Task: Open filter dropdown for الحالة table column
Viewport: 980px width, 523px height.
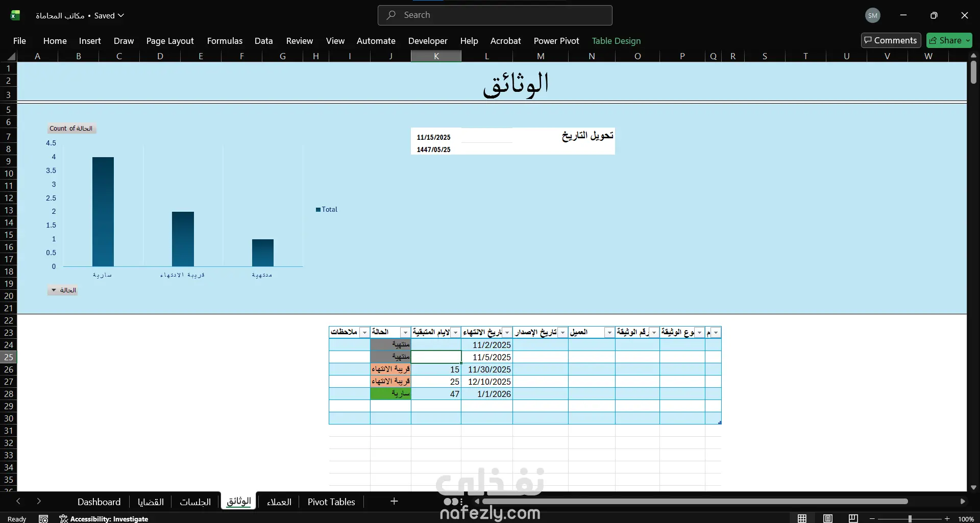Action: [405, 333]
